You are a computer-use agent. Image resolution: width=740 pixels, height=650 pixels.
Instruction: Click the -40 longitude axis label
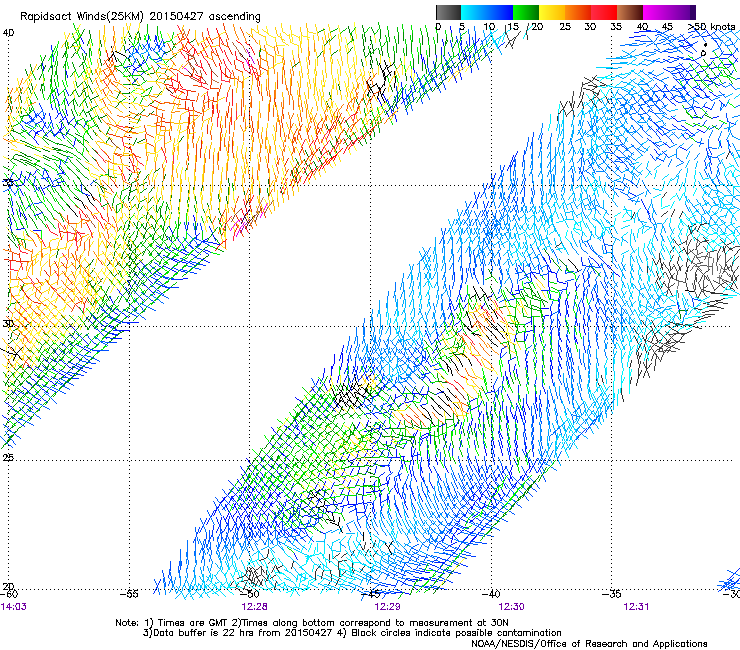(491, 594)
